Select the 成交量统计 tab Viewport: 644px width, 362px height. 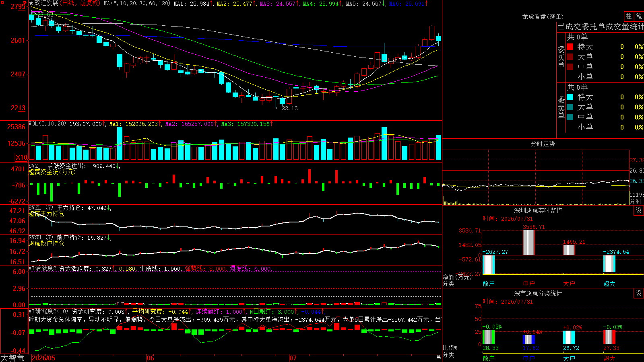coord(625,27)
